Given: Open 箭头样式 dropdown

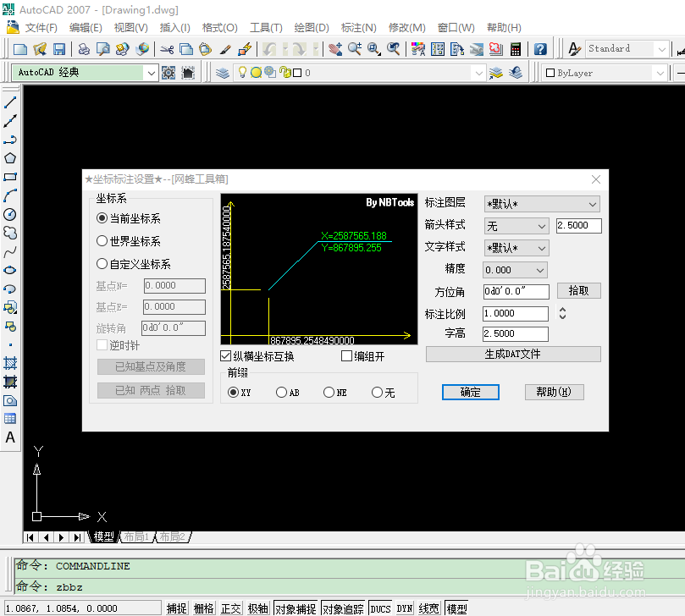Looking at the screenshot, I should [517, 226].
